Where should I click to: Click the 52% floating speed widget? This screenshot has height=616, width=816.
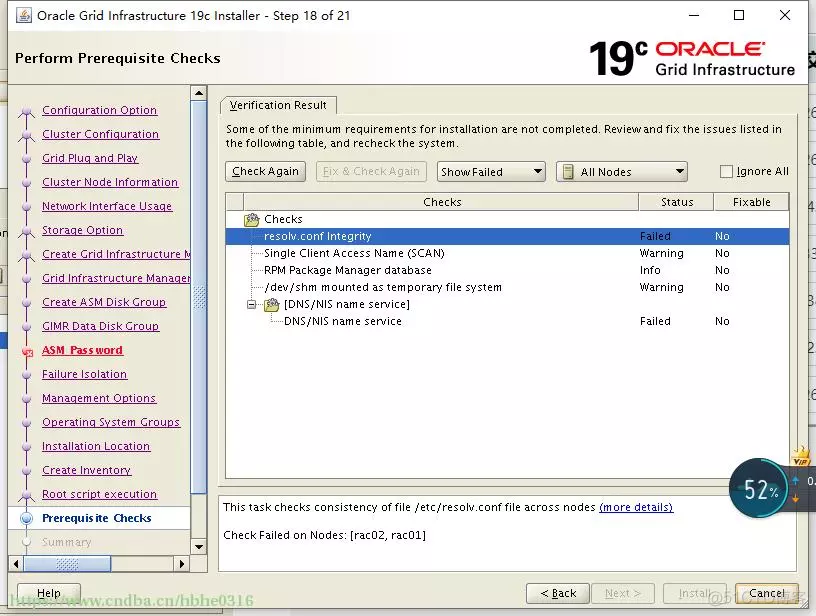[x=758, y=488]
